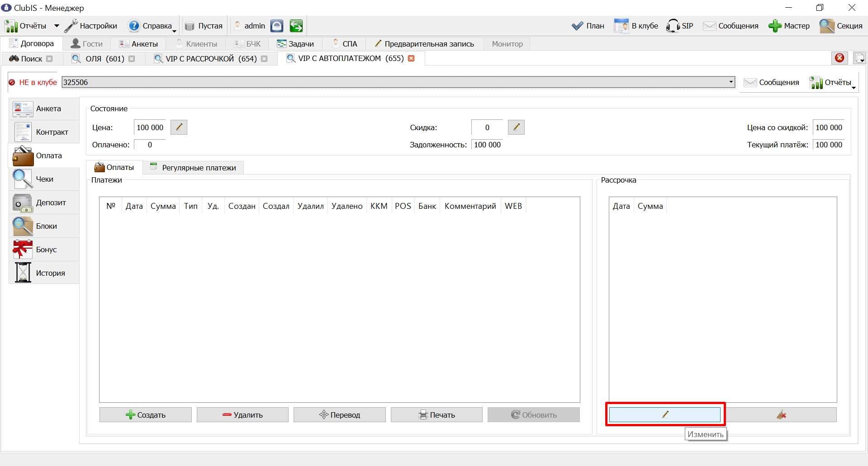This screenshot has width=868, height=466.
Task: Click the pencil icon next to Цена
Action: [179, 127]
